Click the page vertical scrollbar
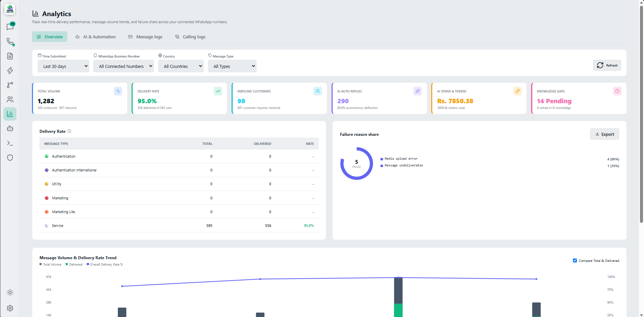 [x=641, y=114]
